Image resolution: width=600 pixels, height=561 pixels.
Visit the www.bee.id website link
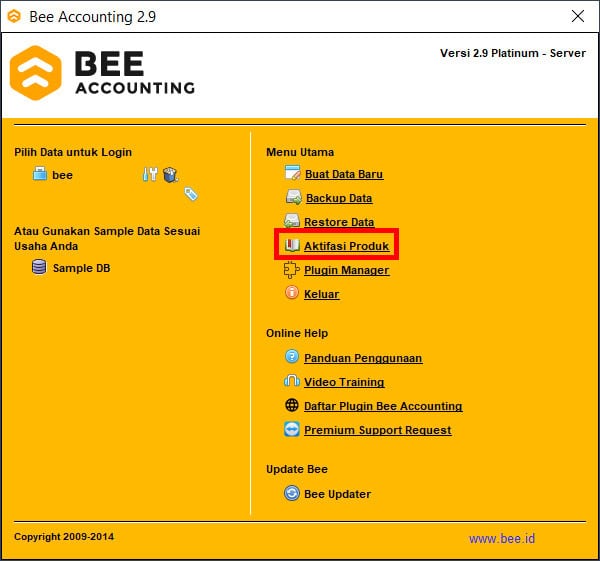pyautogui.click(x=500, y=538)
